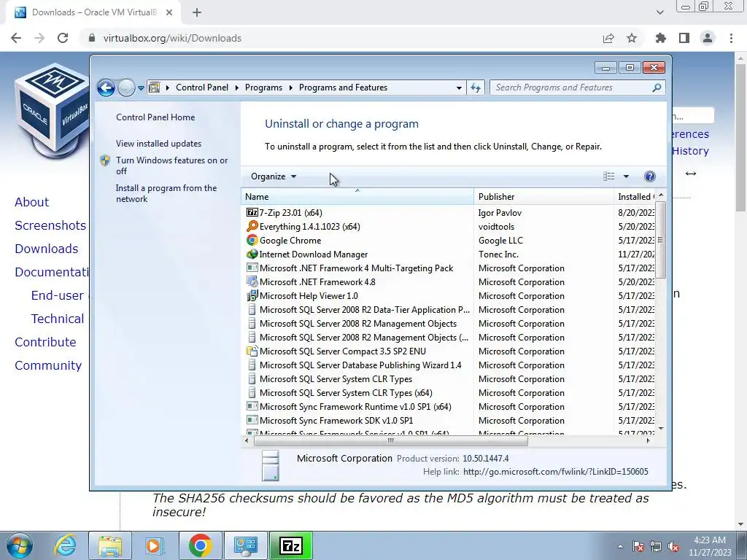Open the recent pages dropdown arrow
The height and width of the screenshot is (560, 747).
coord(141,88)
